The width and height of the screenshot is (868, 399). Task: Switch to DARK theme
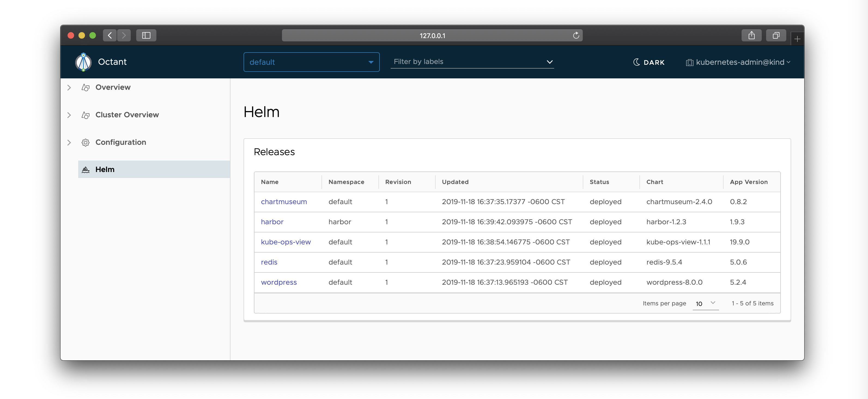649,62
